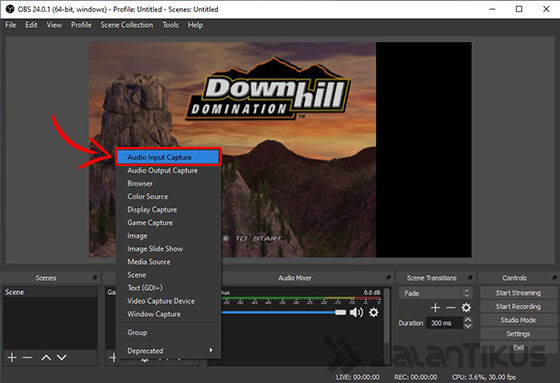Open the Edit menu
This screenshot has height=383, width=560.
(31, 25)
